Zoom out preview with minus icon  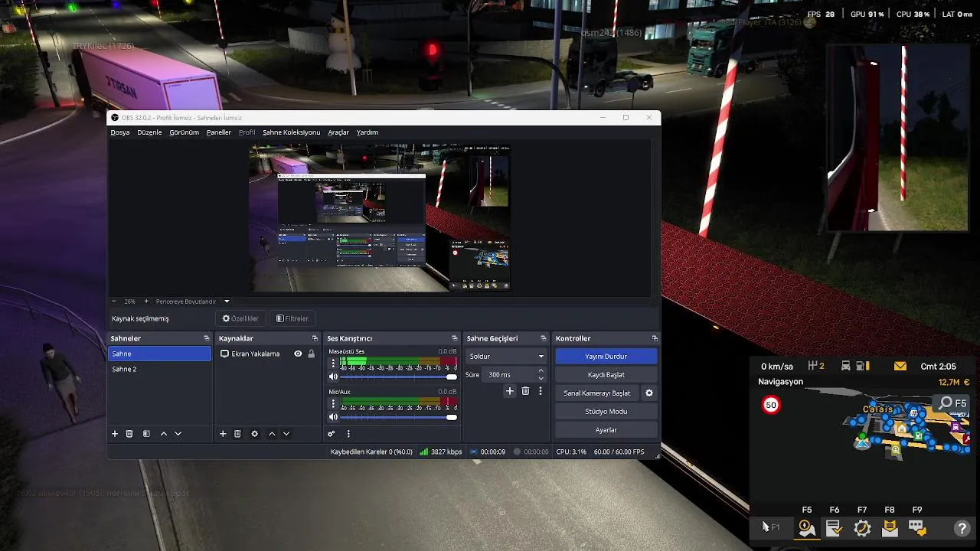tap(114, 302)
